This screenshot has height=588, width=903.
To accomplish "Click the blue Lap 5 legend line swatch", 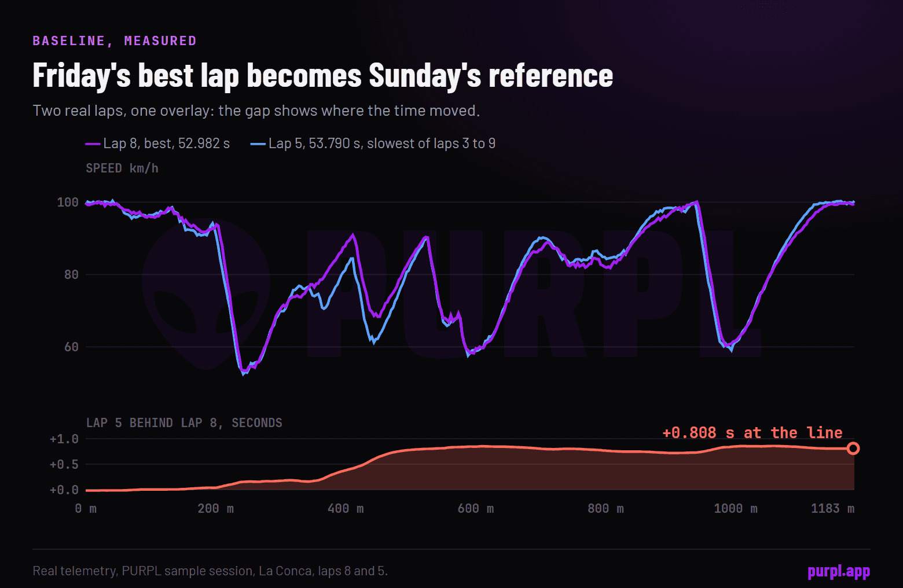I will click(x=258, y=144).
